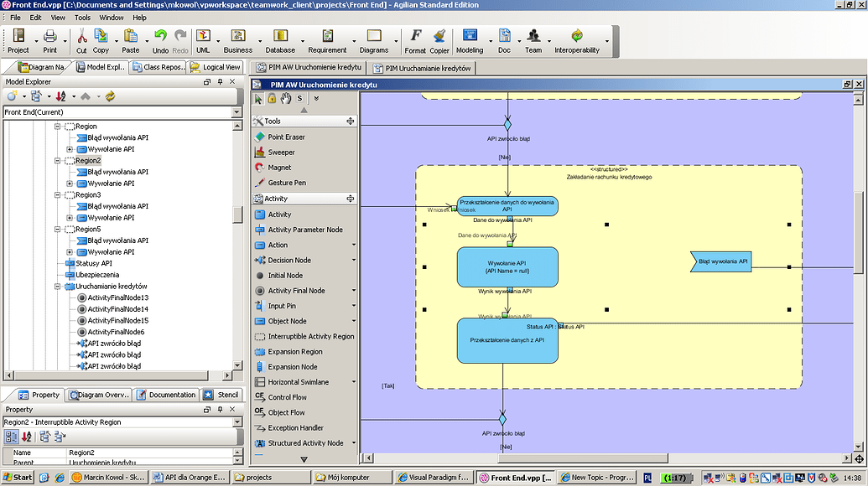Select the Point Eraser tool
Screen dimensions: 868x486
279,137
